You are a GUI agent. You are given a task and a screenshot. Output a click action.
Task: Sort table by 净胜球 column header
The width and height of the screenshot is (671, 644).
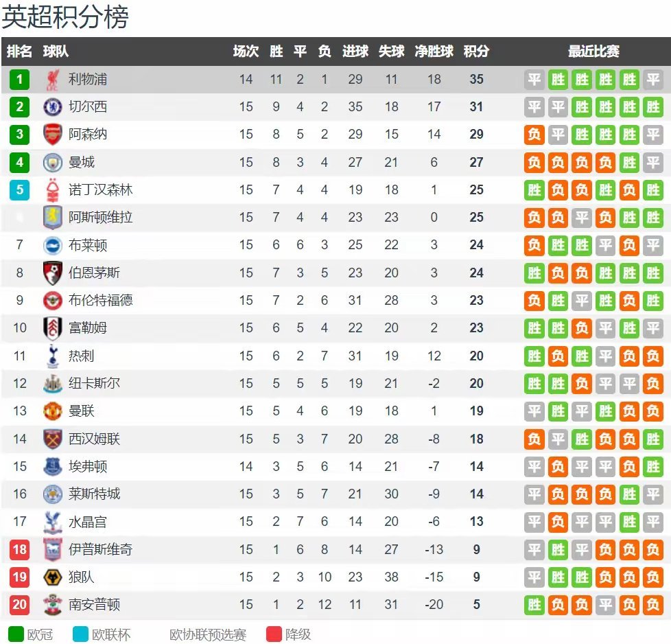click(x=434, y=51)
